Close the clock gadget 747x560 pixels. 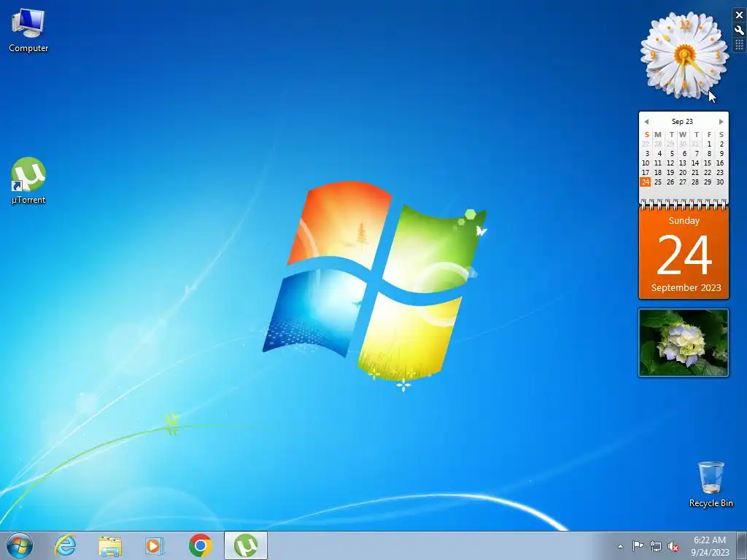pos(740,15)
